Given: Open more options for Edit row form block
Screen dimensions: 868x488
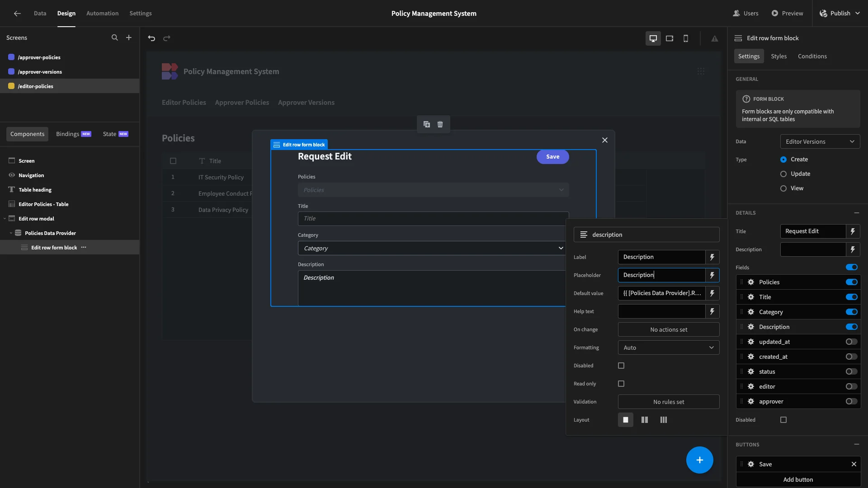Looking at the screenshot, I should click(x=84, y=248).
